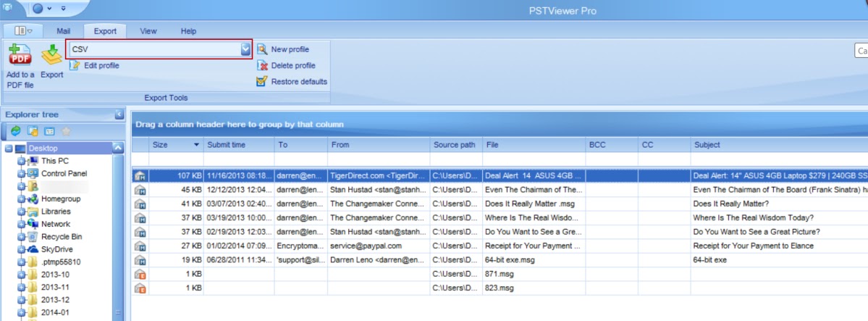Click service@paypal.com sender cell

pyautogui.click(x=379, y=246)
